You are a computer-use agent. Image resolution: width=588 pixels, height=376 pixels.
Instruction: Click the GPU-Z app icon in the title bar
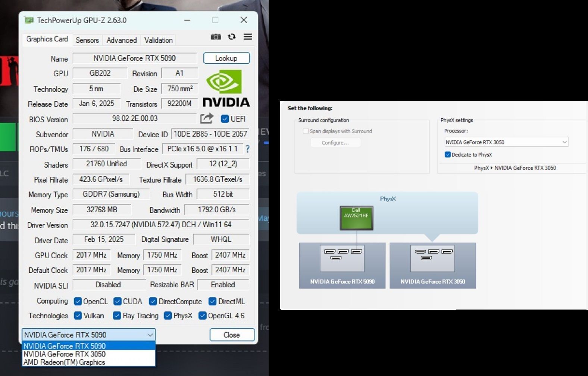coord(29,20)
